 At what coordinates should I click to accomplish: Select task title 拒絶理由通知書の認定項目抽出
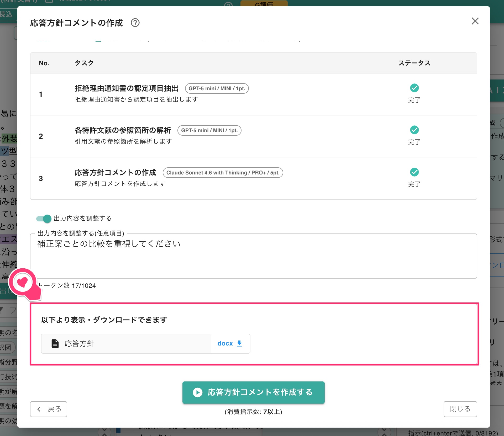(x=127, y=88)
